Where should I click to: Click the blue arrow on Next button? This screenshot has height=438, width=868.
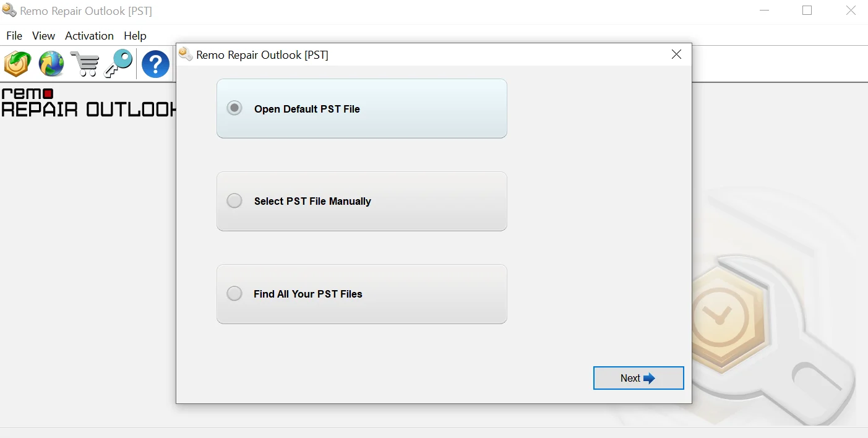click(649, 379)
